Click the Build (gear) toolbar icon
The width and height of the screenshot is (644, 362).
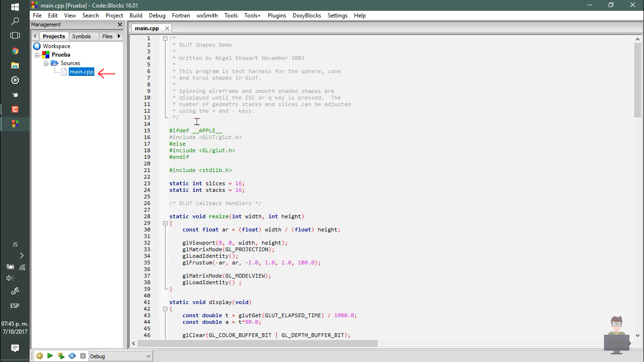(40, 356)
